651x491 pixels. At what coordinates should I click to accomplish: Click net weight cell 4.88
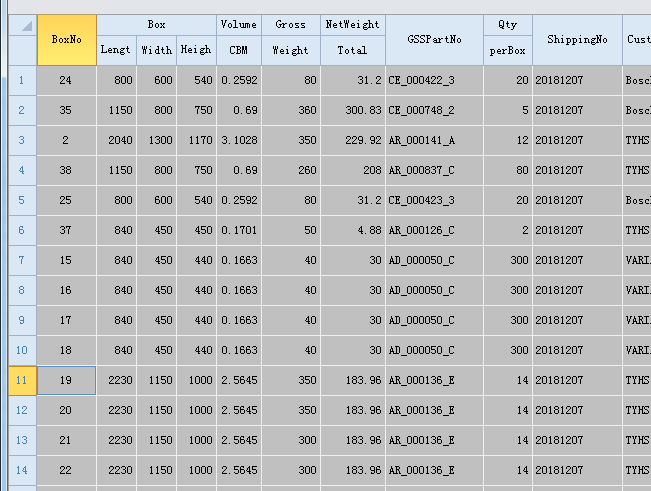[x=353, y=230]
